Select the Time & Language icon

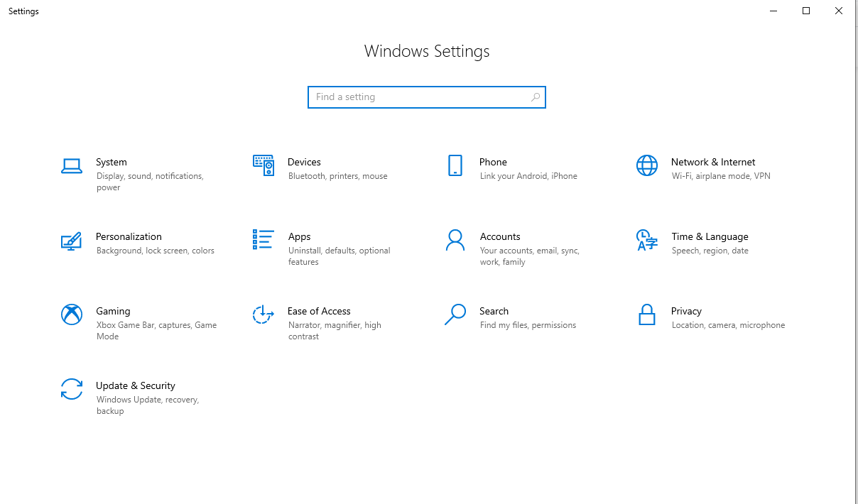[x=647, y=240]
